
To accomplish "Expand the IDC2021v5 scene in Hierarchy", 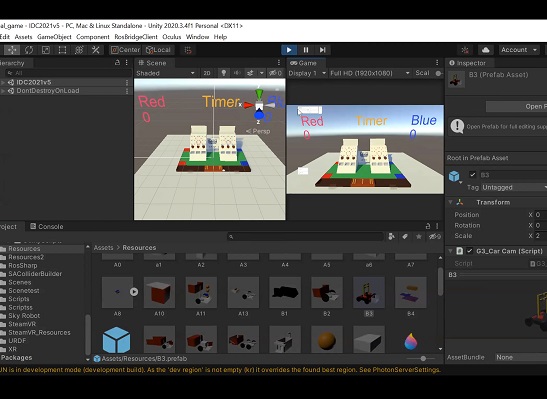I will click(3, 82).
